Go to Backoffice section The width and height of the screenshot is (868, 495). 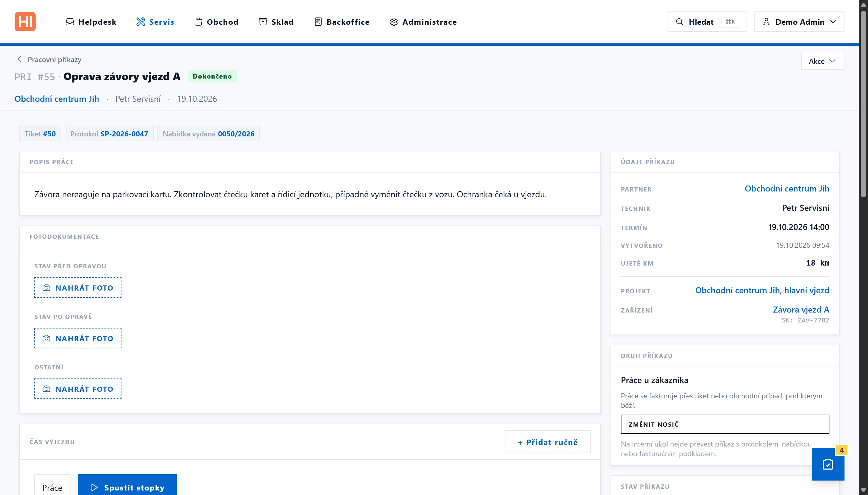click(341, 22)
